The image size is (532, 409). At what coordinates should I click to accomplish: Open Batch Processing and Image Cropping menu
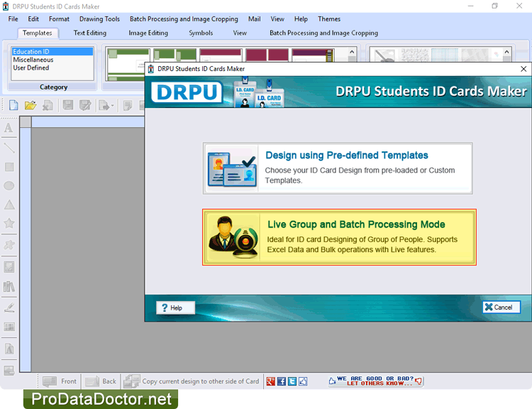184,19
